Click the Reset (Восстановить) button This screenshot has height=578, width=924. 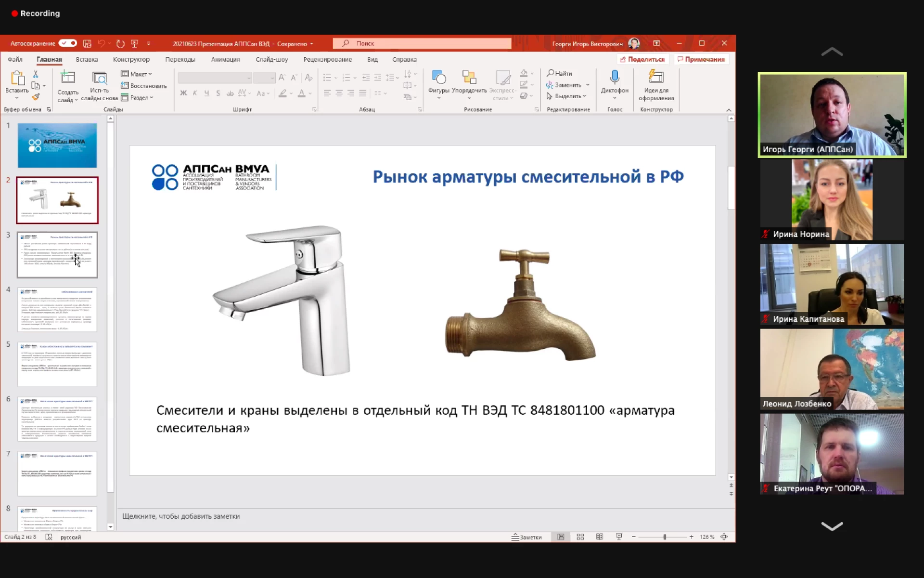pos(143,86)
